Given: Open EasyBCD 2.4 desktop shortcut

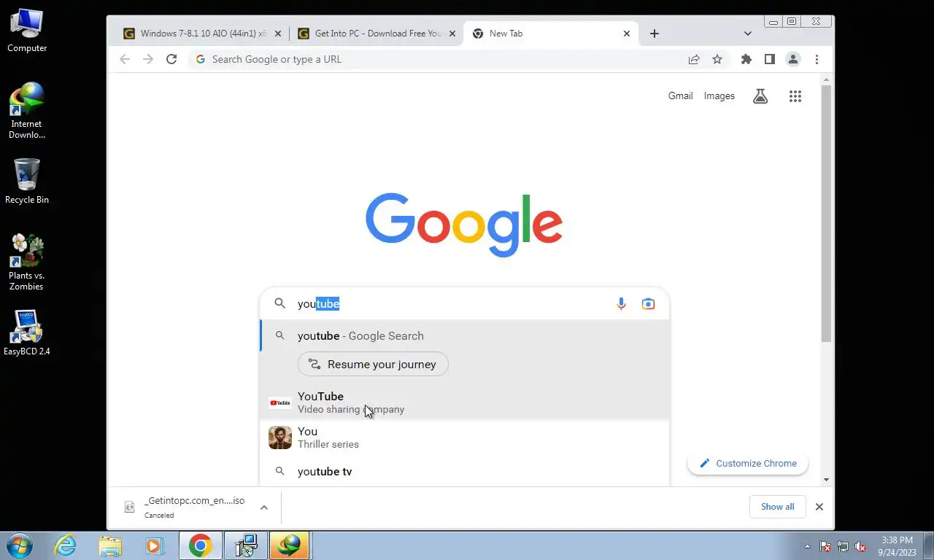Looking at the screenshot, I should [27, 332].
